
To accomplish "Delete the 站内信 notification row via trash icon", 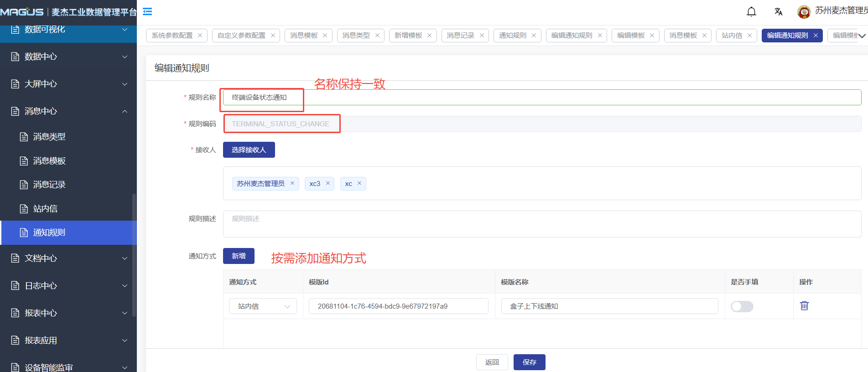I will click(x=804, y=306).
